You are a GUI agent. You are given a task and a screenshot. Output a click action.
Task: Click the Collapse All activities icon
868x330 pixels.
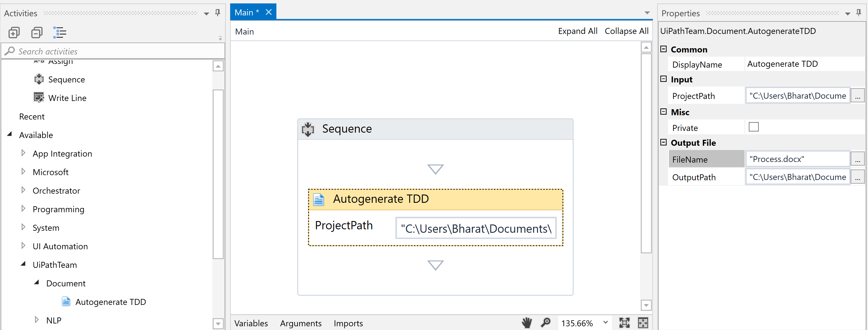[37, 33]
